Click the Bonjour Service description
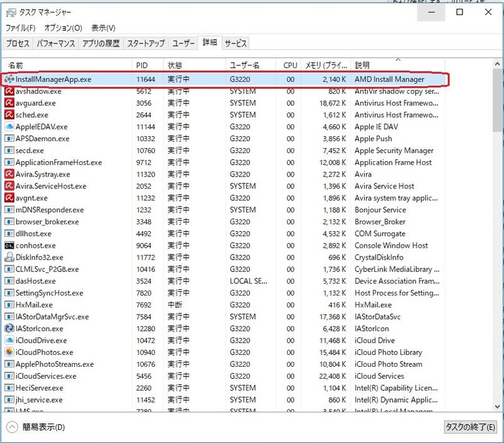The width and height of the screenshot is (504, 443). tap(381, 210)
